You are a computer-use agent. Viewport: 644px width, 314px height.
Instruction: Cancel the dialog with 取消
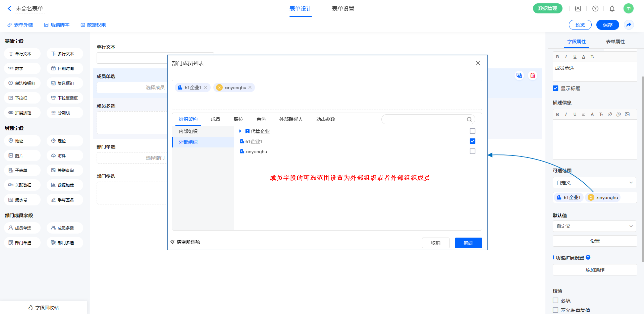click(x=435, y=243)
